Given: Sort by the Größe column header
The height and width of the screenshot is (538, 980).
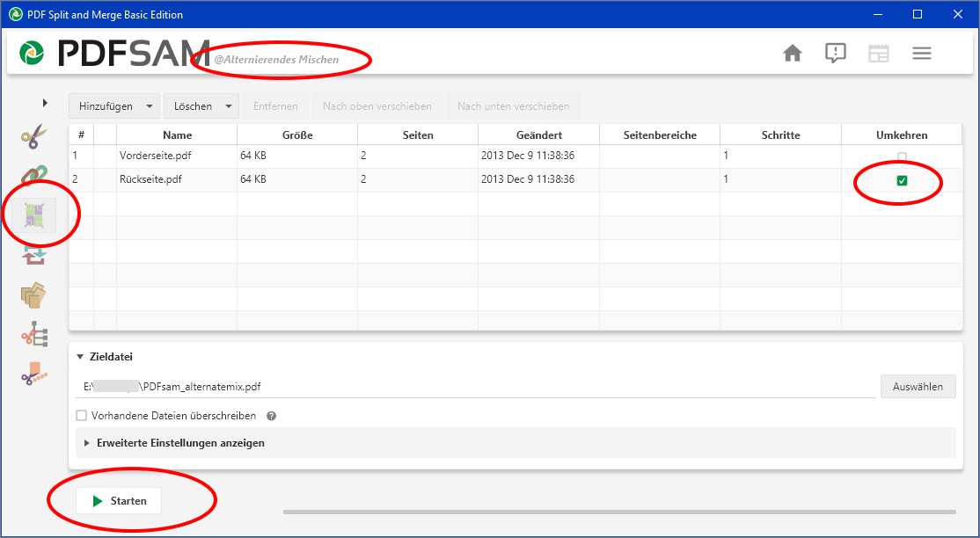Looking at the screenshot, I should coord(297,135).
